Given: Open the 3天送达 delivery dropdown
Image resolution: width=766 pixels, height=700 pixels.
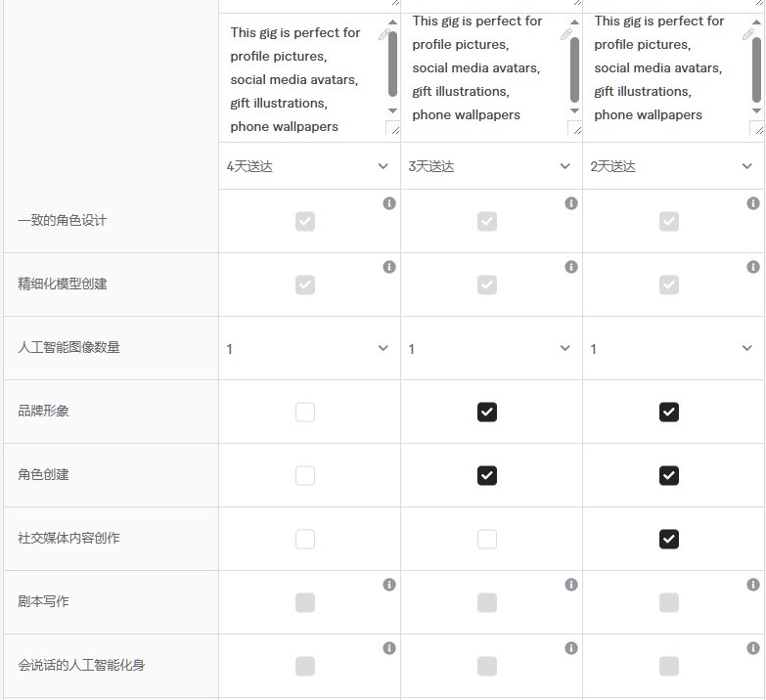Looking at the screenshot, I should (x=491, y=166).
